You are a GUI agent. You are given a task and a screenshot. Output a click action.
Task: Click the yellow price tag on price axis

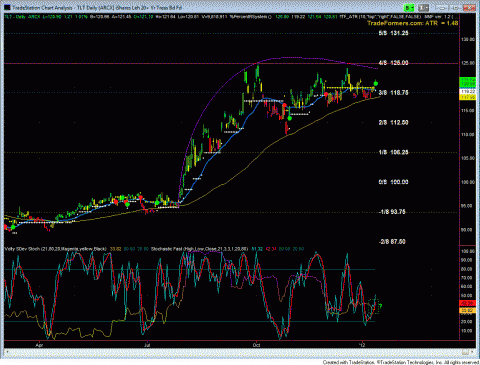(468, 97)
